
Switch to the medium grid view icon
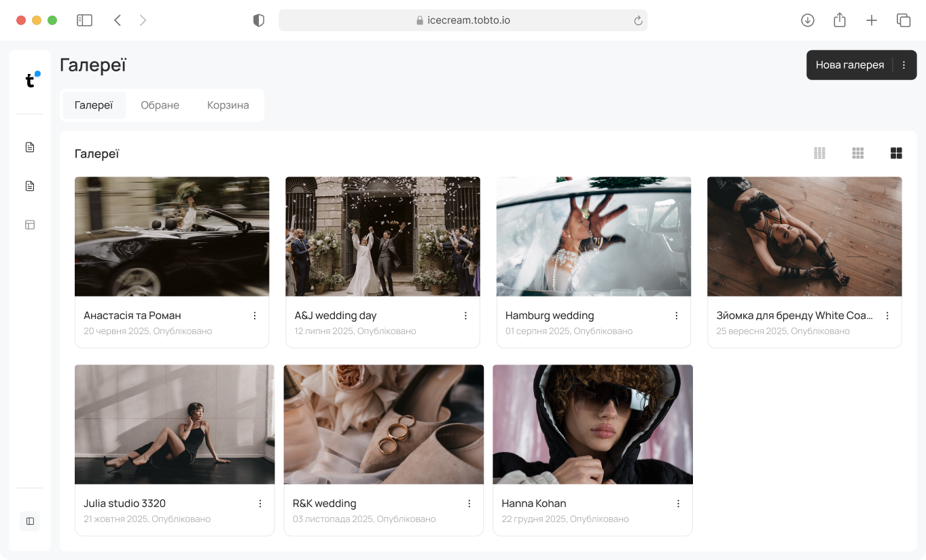(x=858, y=153)
